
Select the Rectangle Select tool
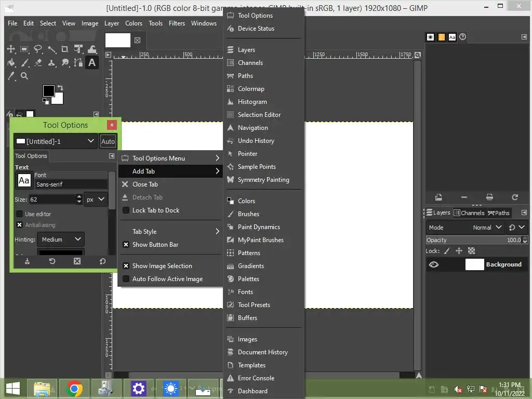tap(24, 49)
